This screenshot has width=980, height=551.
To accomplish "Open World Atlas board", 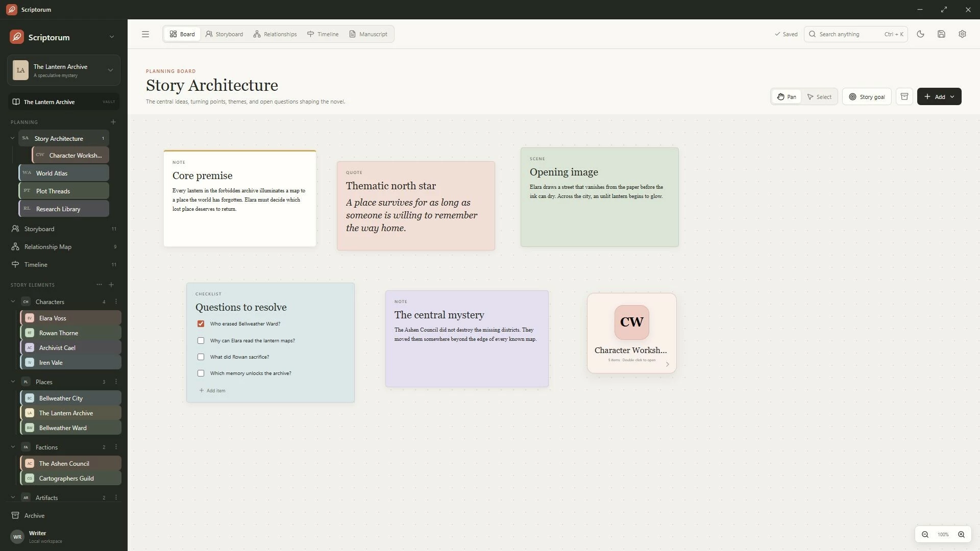I will [x=64, y=173].
